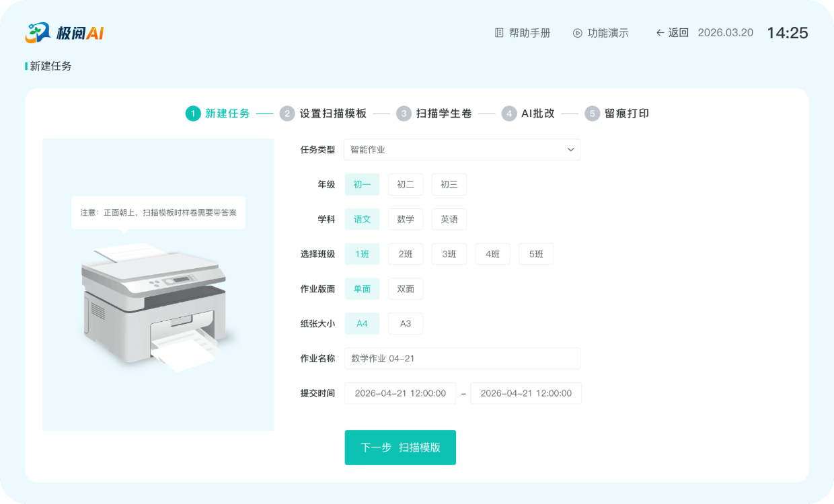
Task: Pick class 1班
Action: 362,254
